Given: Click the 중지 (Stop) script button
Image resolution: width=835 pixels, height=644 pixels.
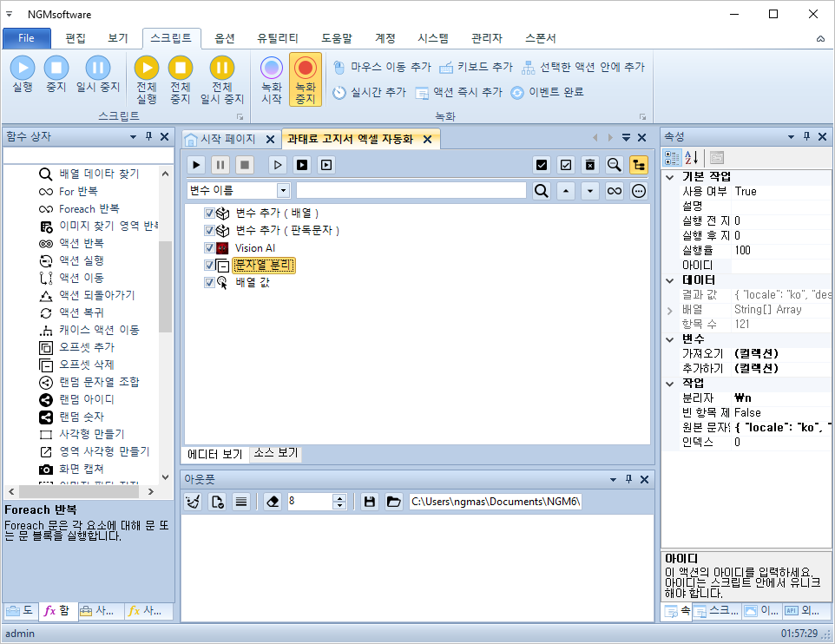Looking at the screenshot, I should pyautogui.click(x=56, y=74).
